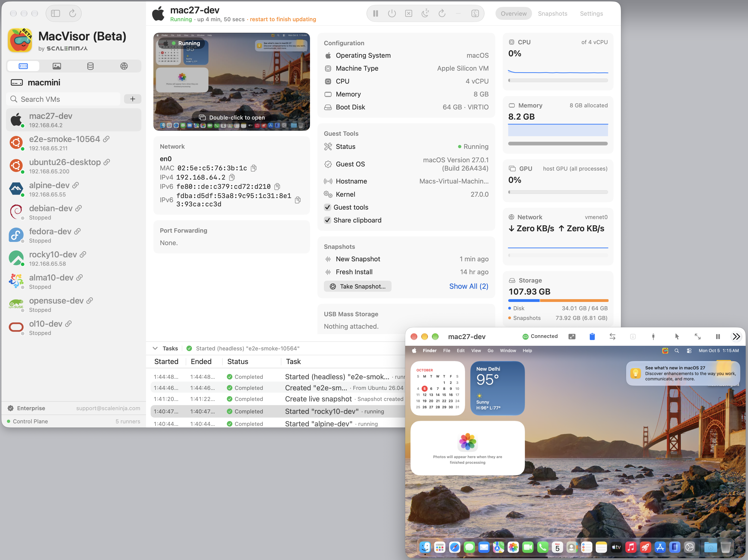Select the images tab icon in sidebar

point(57,66)
